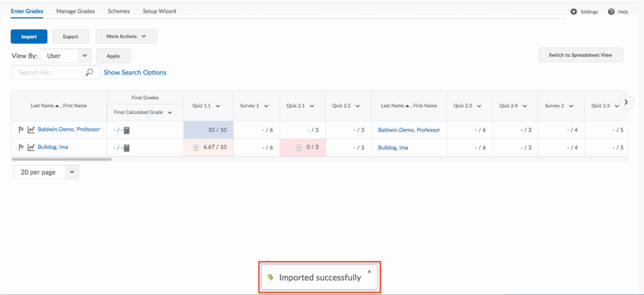The width and height of the screenshot is (644, 295).
Task: Click the horizontal scrollbar under the grade table
Action: [62, 159]
